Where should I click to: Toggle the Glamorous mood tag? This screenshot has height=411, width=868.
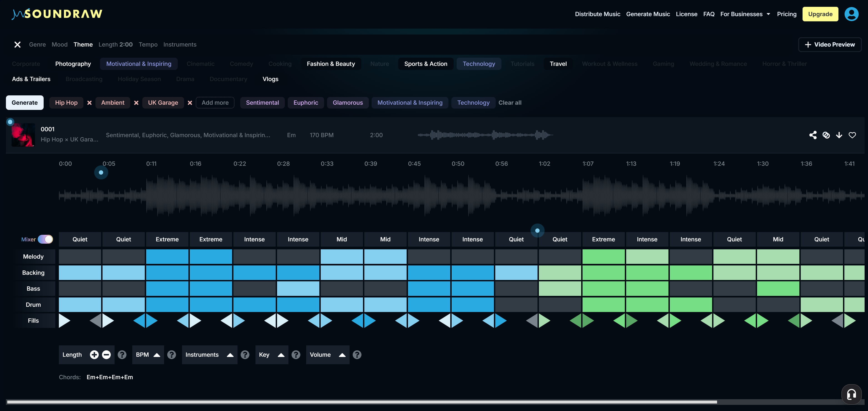(348, 103)
